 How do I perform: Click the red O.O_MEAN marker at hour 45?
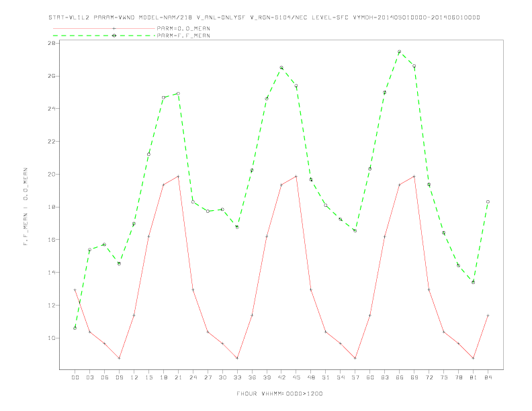(296, 177)
